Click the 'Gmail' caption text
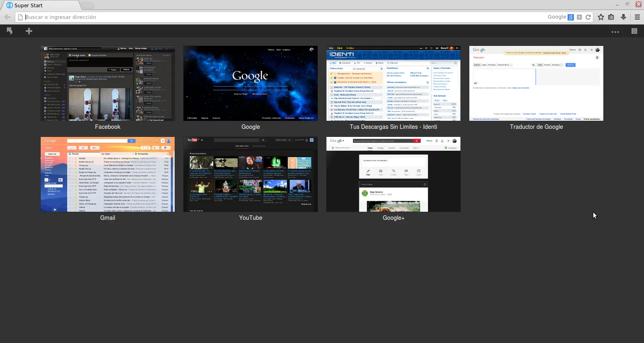This screenshot has width=644, height=343. pyautogui.click(x=107, y=218)
